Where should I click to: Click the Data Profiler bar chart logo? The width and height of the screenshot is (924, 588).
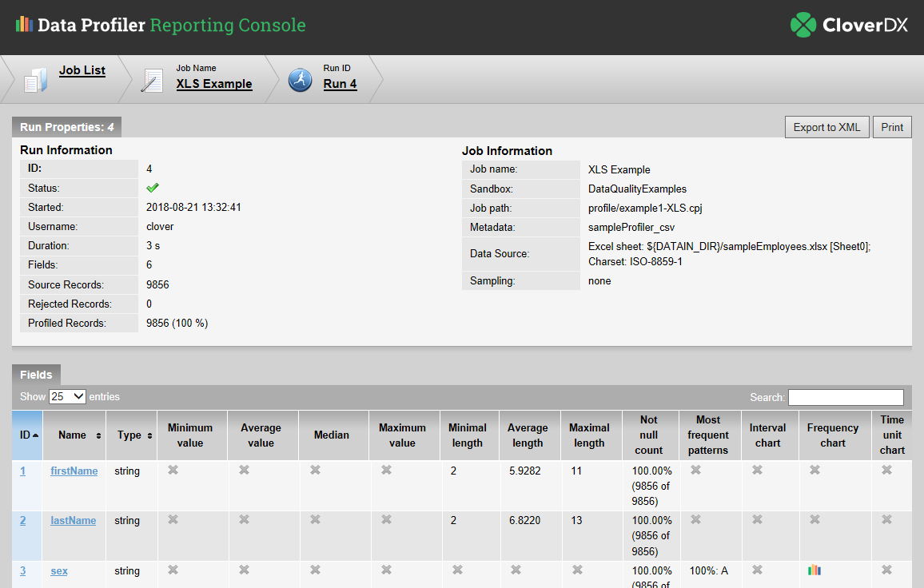tap(24, 25)
